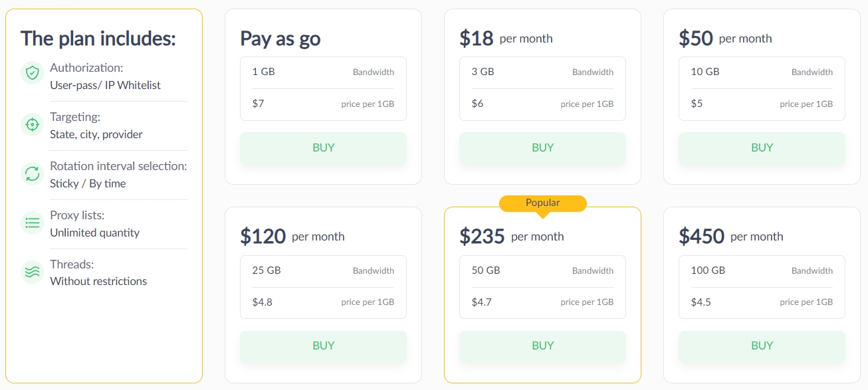Screen dimensions: 868x390
Task: Buy the popular $235 plan
Action: point(542,345)
